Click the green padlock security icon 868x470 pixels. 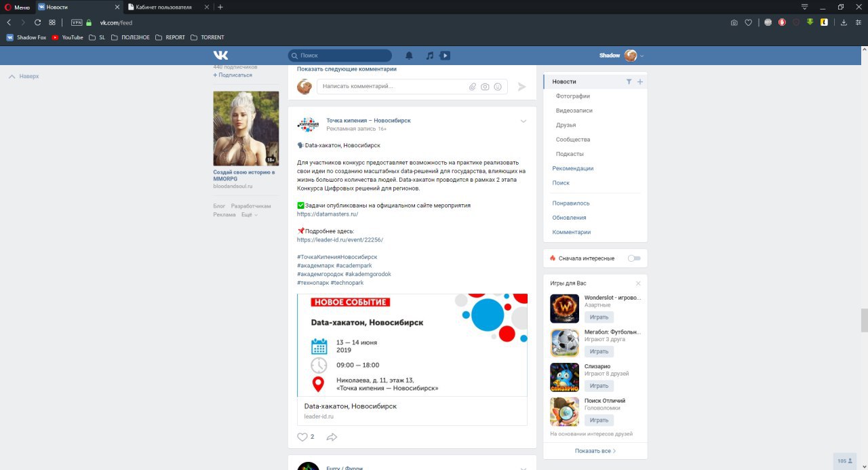(x=89, y=22)
